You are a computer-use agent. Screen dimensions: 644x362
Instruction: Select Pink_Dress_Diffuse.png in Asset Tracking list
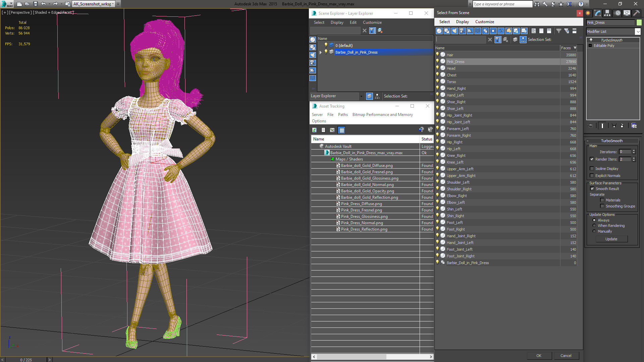click(361, 204)
